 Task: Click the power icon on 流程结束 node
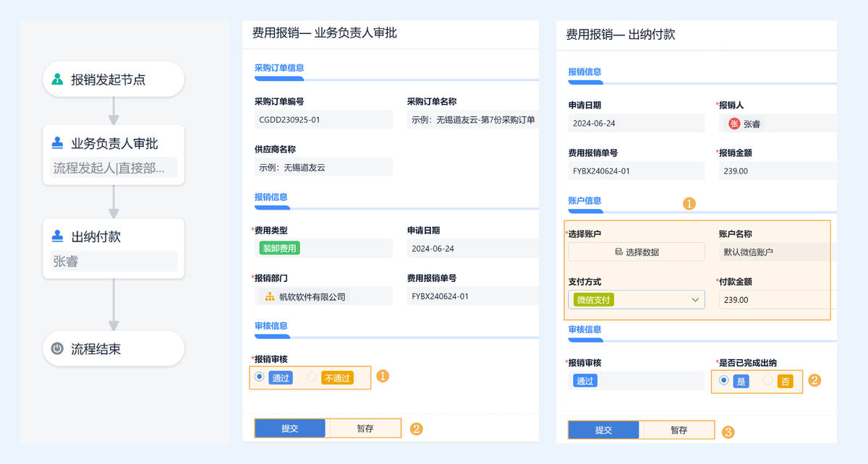[x=58, y=349]
